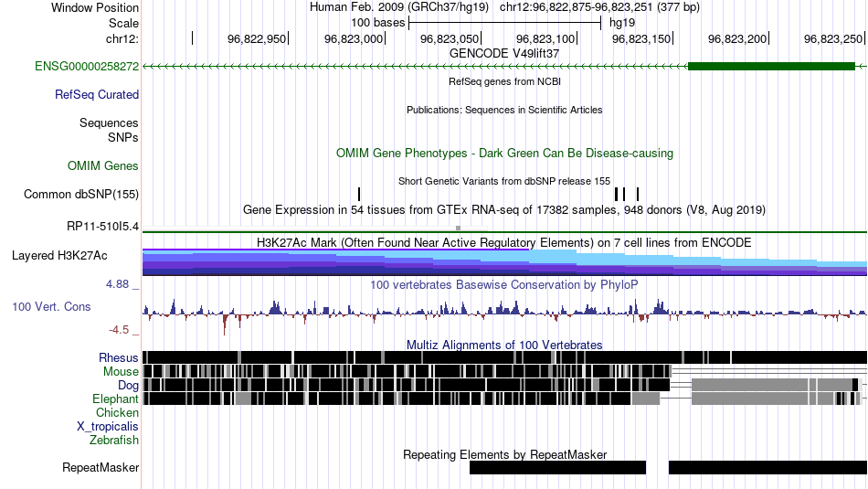Click the Window Position label
This screenshot has height=489, width=868.
(x=95, y=7)
